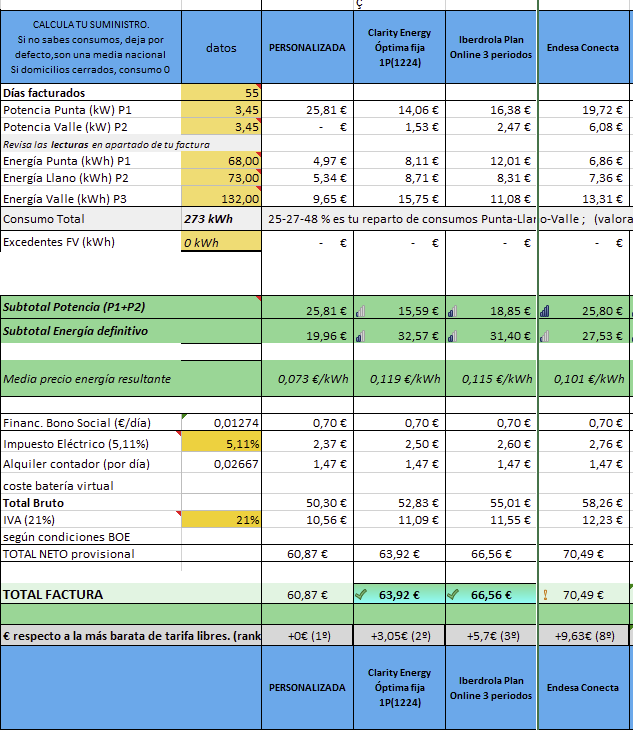Click exclamation warning icon next to 70,49 €
The width and height of the screenshot is (633, 730).
tap(545, 595)
